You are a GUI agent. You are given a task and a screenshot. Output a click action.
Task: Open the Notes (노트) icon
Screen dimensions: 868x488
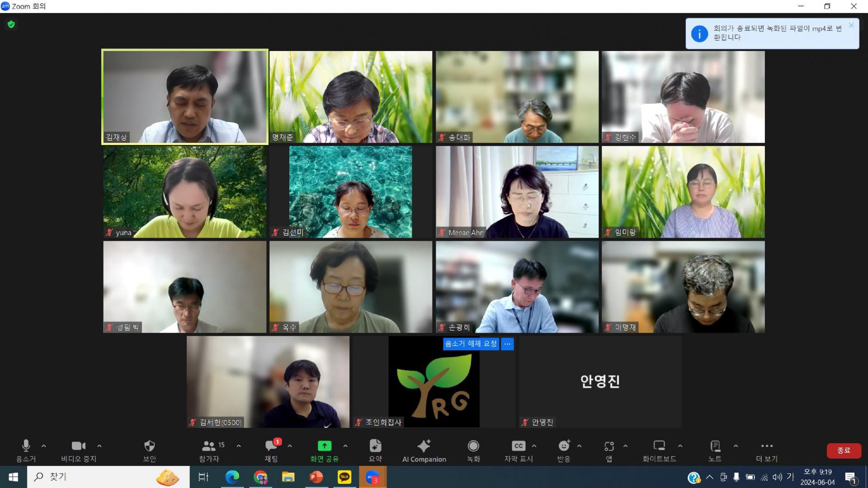coord(715,446)
